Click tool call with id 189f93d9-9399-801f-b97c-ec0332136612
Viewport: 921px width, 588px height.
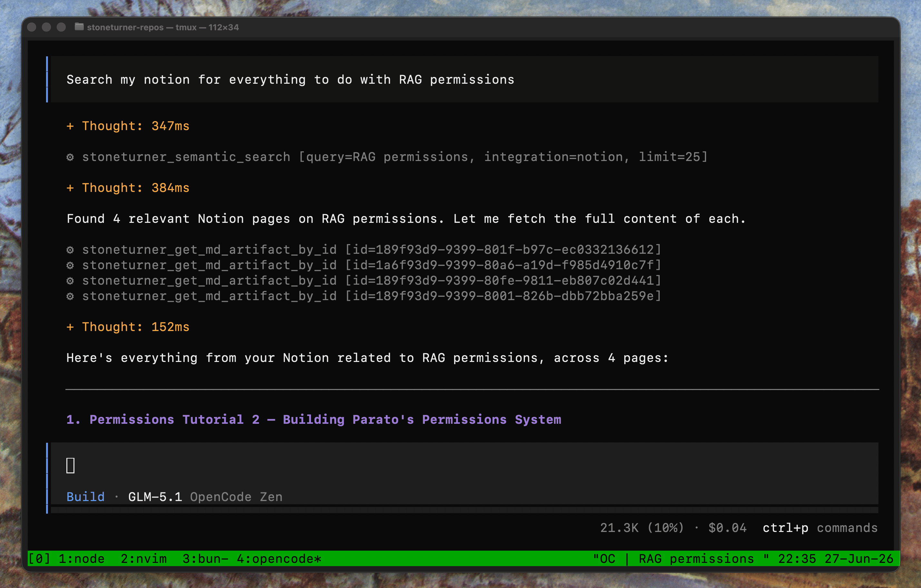364,250
